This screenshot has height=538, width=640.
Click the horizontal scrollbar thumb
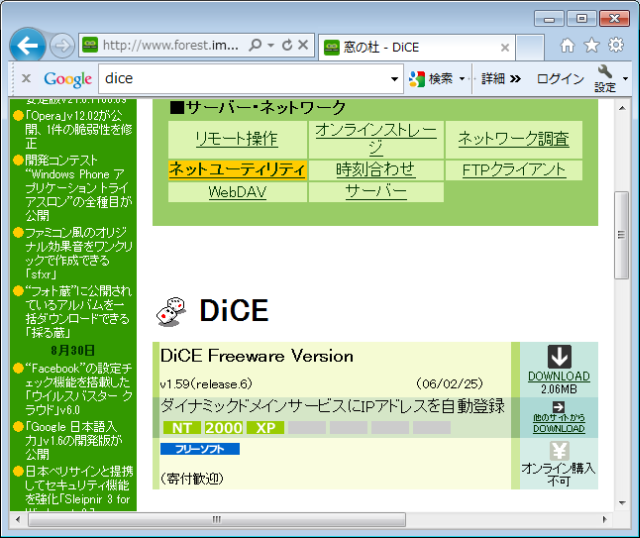point(217,520)
